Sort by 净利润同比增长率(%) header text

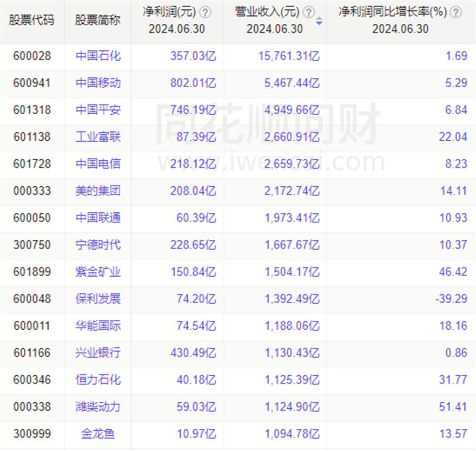pyautogui.click(x=393, y=12)
